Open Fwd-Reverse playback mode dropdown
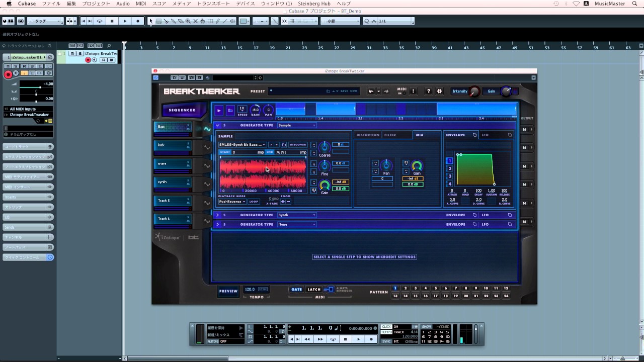 tap(232, 202)
